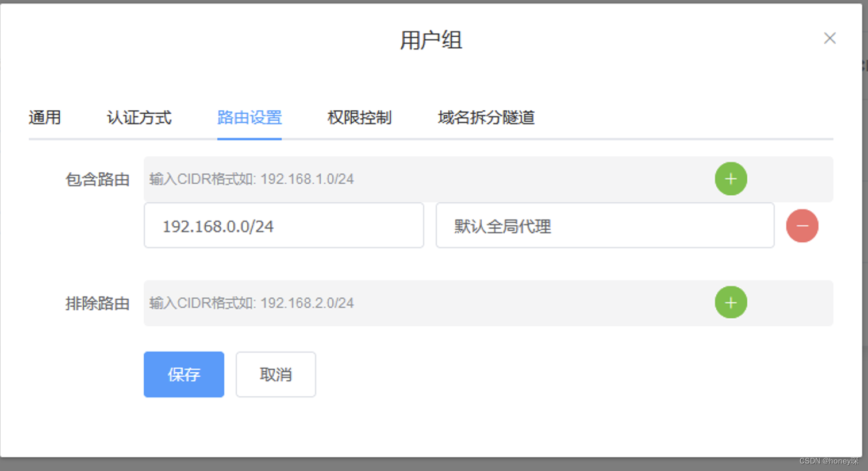Click the 排除路由 label

(x=97, y=303)
